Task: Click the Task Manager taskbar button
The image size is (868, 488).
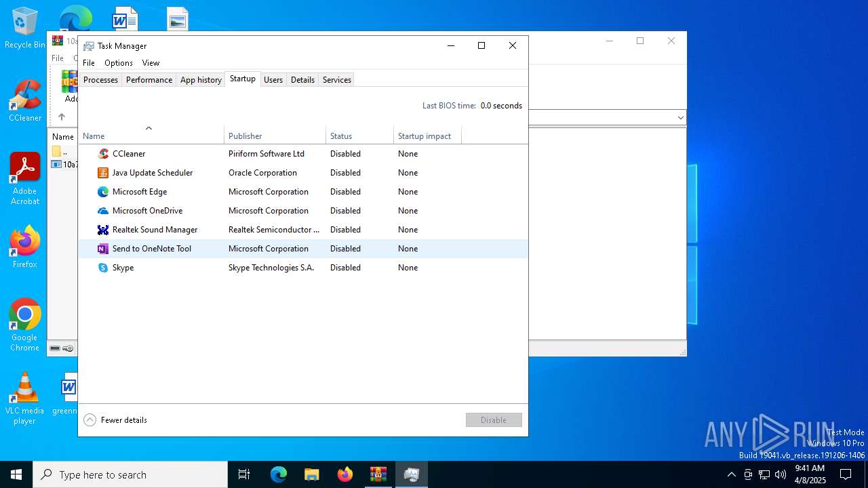Action: click(411, 474)
